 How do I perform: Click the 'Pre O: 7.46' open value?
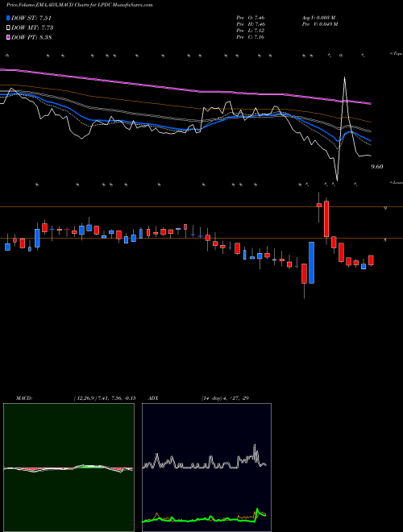click(x=251, y=18)
